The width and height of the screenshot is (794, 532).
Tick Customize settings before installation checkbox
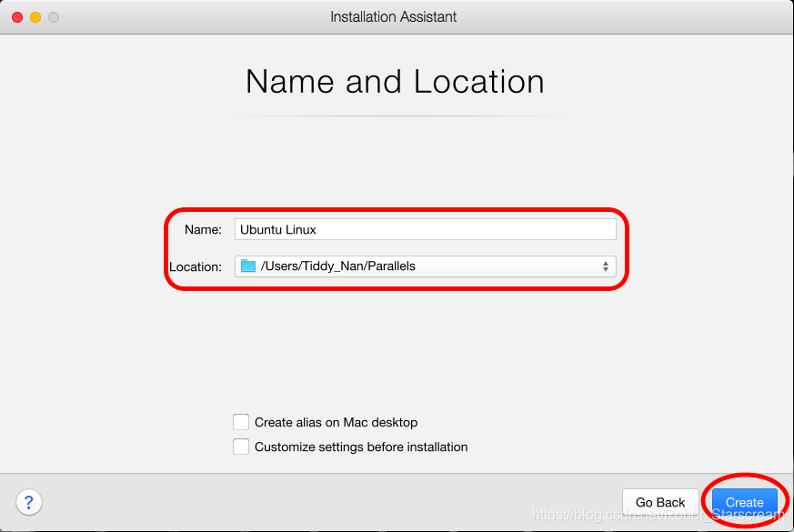(241, 447)
